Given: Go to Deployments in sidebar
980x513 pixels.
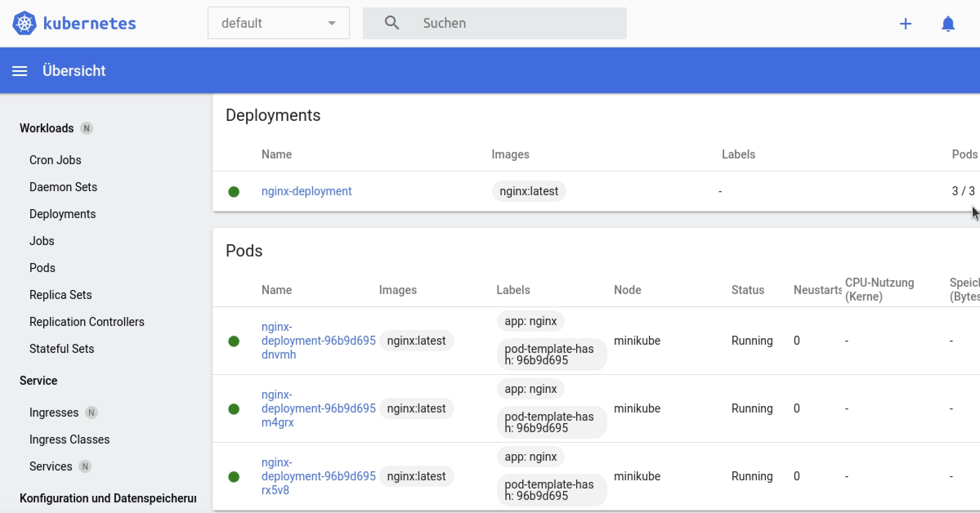Looking at the screenshot, I should click(x=63, y=214).
